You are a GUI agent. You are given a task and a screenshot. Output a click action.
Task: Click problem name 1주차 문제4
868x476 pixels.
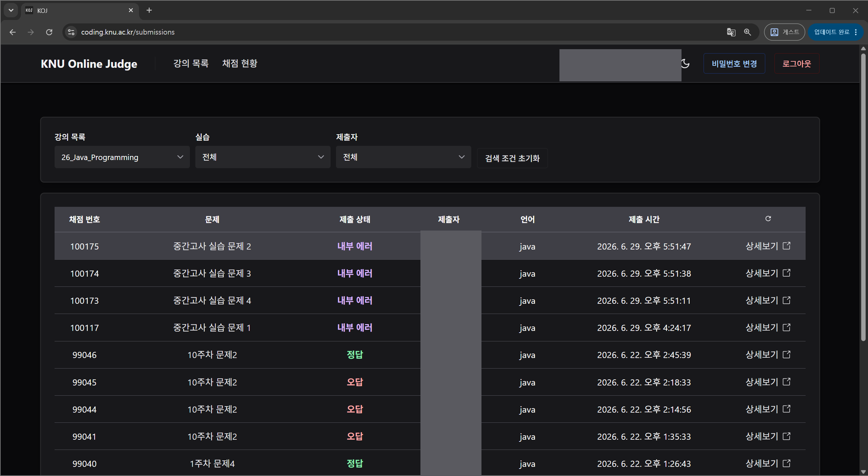point(212,463)
